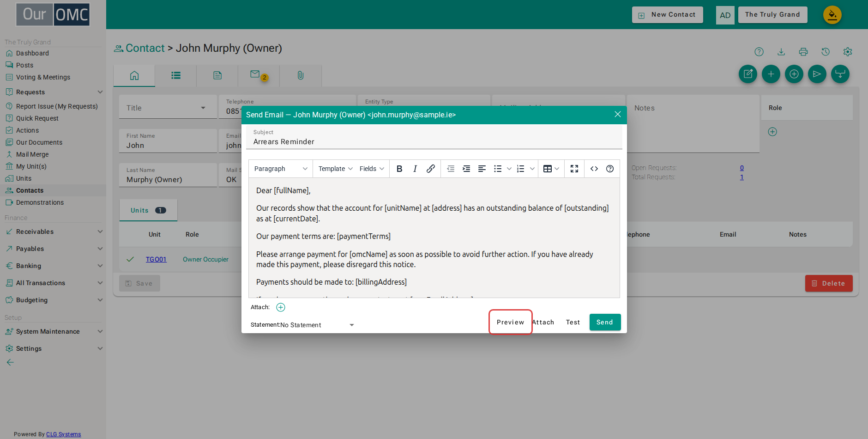The image size is (868, 439).
Task: Apply numbered list formatting
Action: (x=521, y=169)
